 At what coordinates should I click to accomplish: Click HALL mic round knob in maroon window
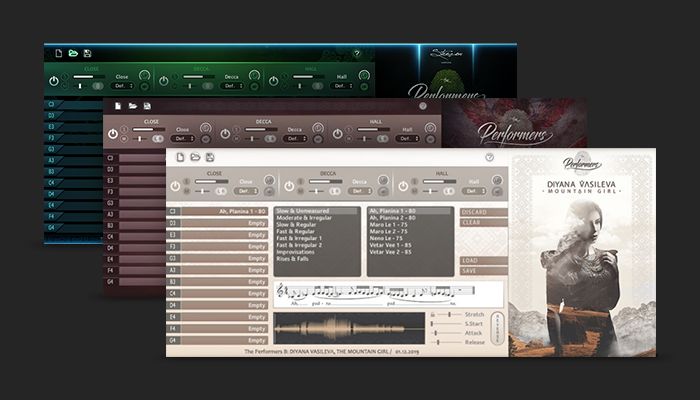coord(430,128)
